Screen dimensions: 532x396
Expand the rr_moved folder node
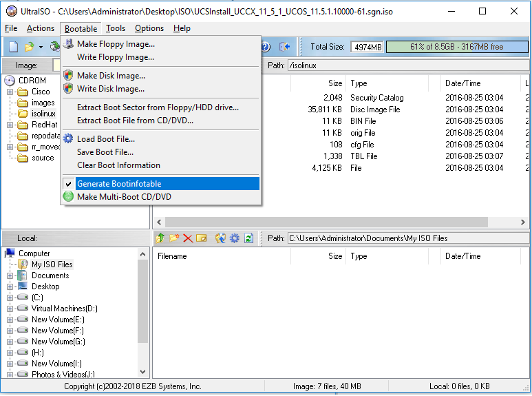click(10, 147)
